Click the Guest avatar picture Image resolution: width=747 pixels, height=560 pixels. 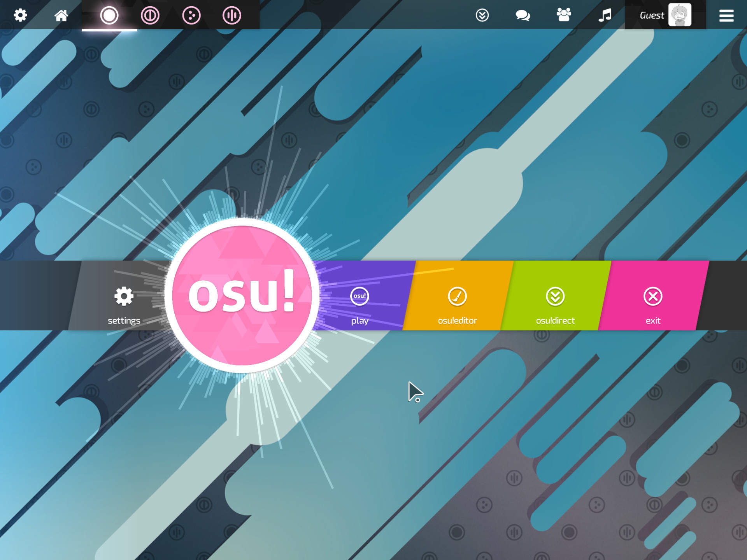pos(680,15)
